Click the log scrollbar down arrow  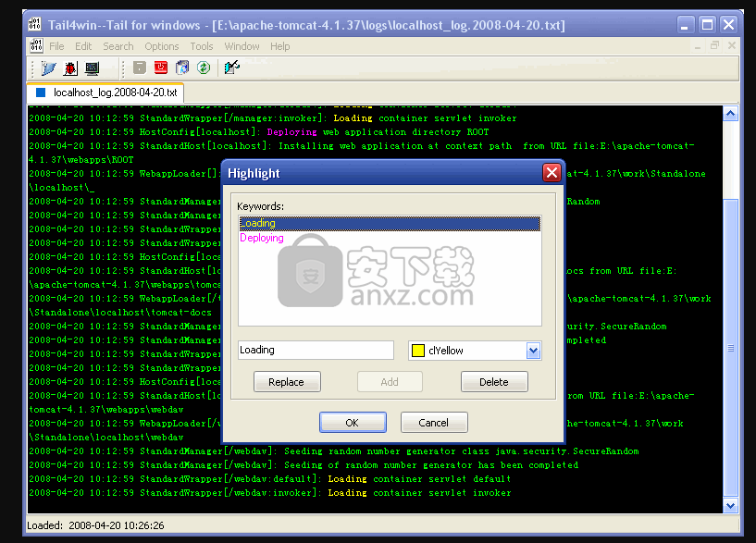point(730,505)
